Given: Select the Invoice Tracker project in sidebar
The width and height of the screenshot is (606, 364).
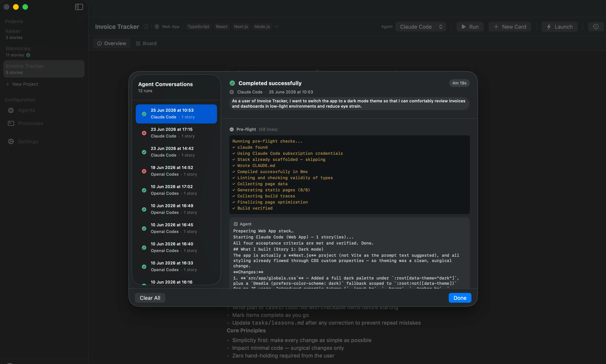Looking at the screenshot, I should click(x=44, y=69).
